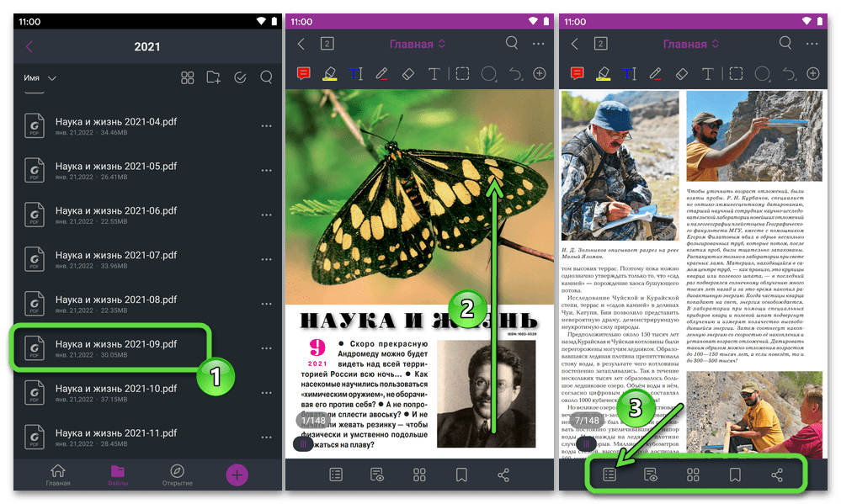Expand Главная dropdown in page 7 viewer
The width and height of the screenshot is (841, 504).
pyautogui.click(x=691, y=44)
